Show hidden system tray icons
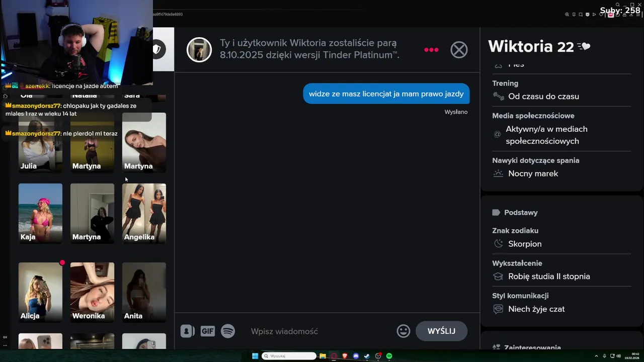Viewport: 644px width, 362px height. tap(596, 356)
